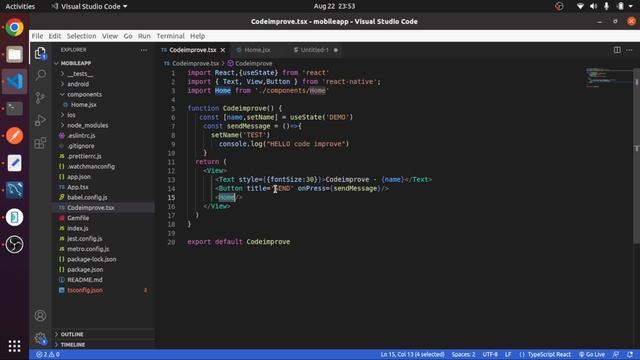Click Go Live in status bar
The height and width of the screenshot is (360, 640).
(x=592, y=354)
